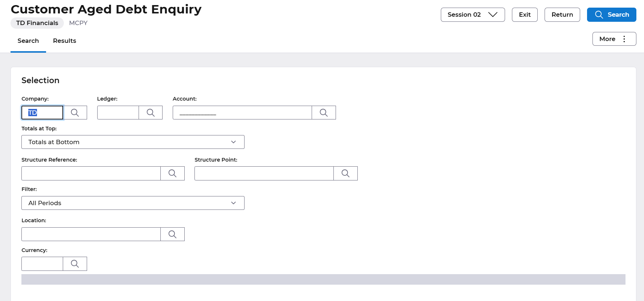This screenshot has height=301, width=644.
Task: Run the blue Search button
Action: pyautogui.click(x=611, y=15)
